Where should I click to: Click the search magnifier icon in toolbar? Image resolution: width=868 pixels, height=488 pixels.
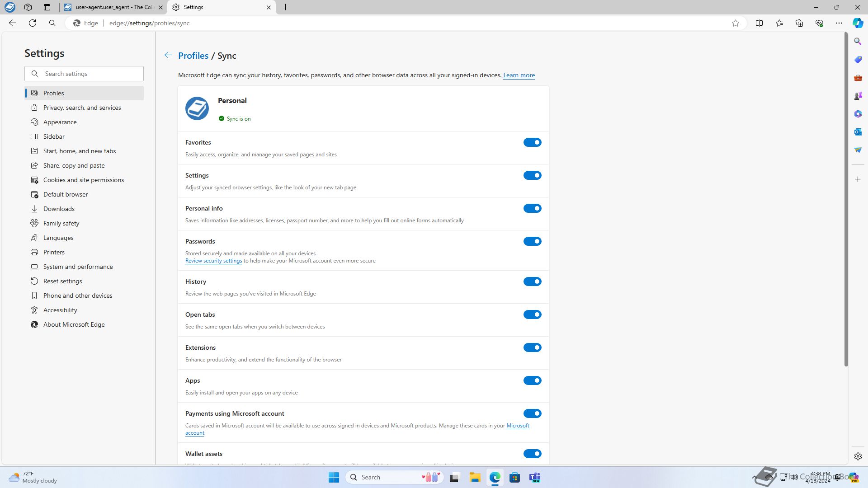point(52,23)
